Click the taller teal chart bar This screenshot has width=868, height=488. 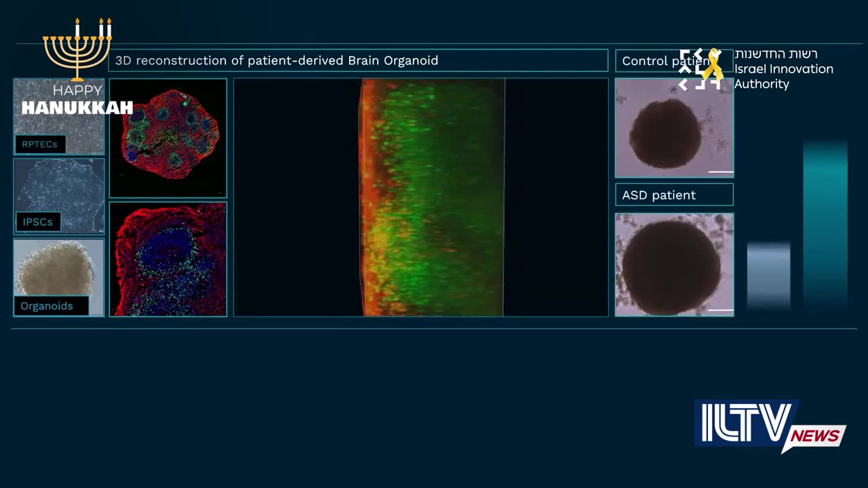tap(825, 225)
